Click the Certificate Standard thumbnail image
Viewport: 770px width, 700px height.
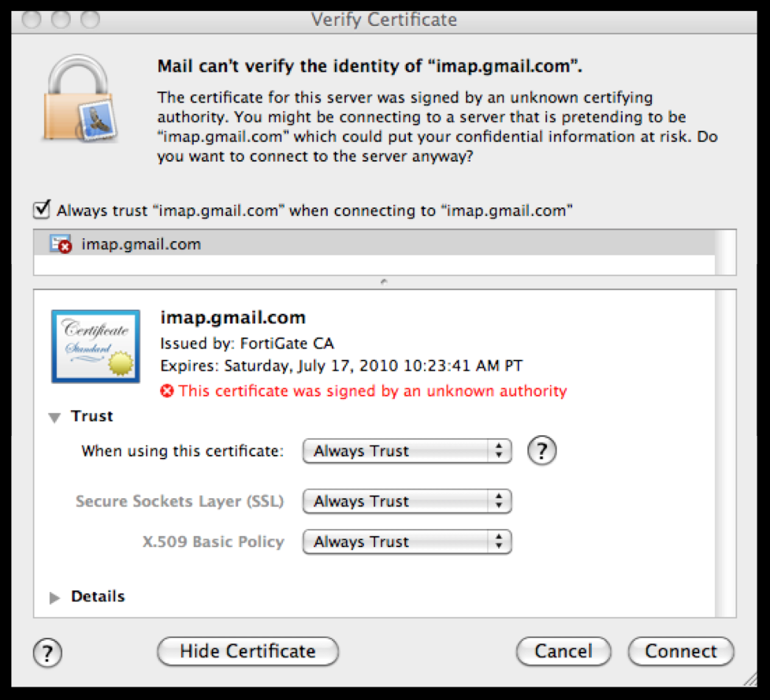pos(96,346)
